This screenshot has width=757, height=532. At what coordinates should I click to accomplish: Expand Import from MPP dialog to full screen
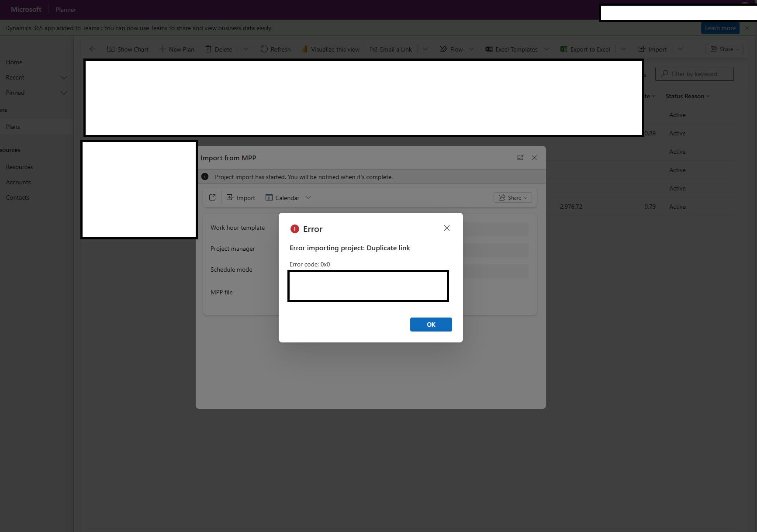click(520, 158)
